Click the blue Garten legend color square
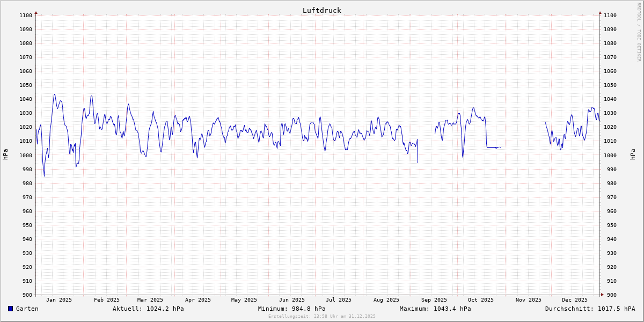644x322 pixels. point(10,309)
